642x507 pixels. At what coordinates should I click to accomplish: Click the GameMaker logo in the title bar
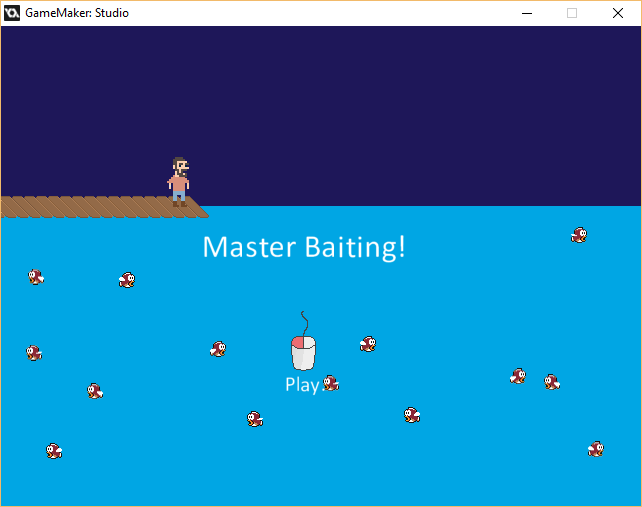tap(12, 13)
